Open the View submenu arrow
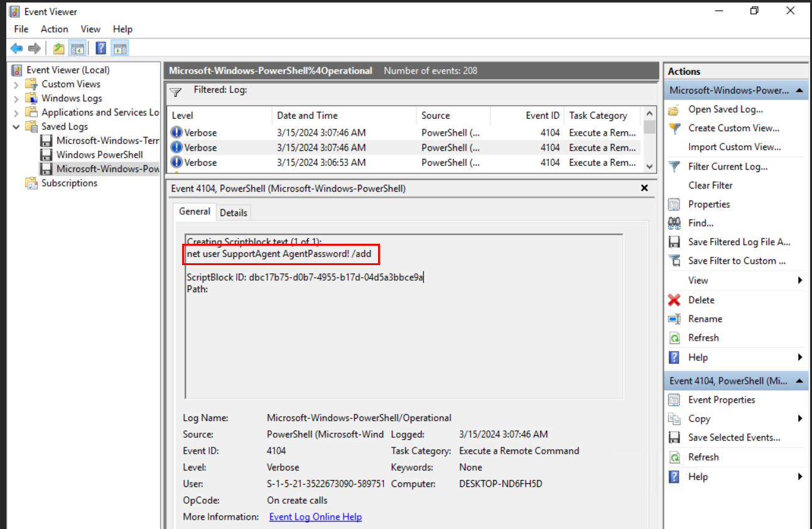The image size is (812, 529). [x=800, y=280]
